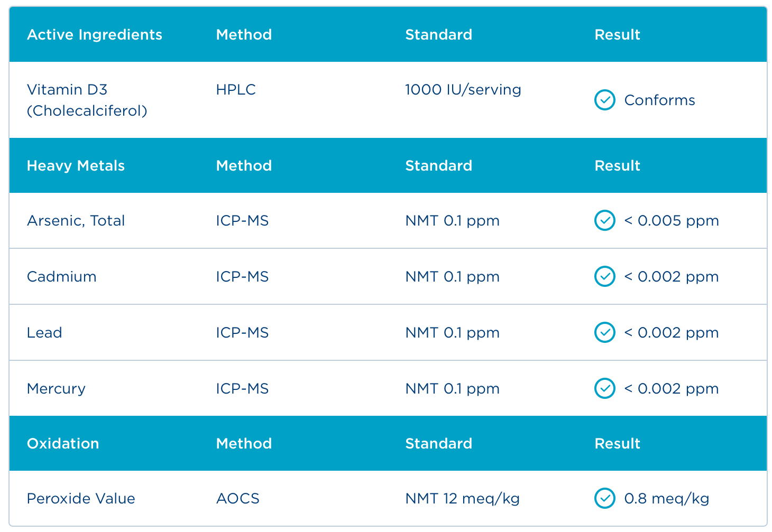This screenshot has height=532, width=772.
Task: Click the Lead row label
Action: (44, 332)
